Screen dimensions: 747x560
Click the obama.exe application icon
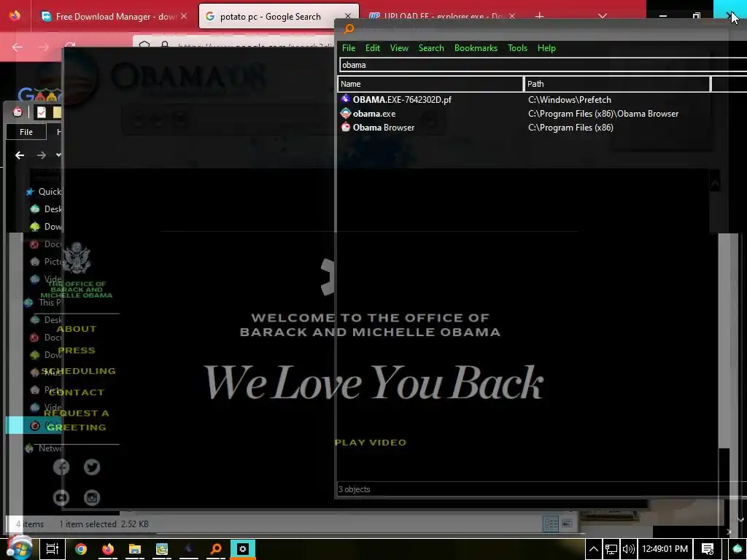[x=345, y=113]
